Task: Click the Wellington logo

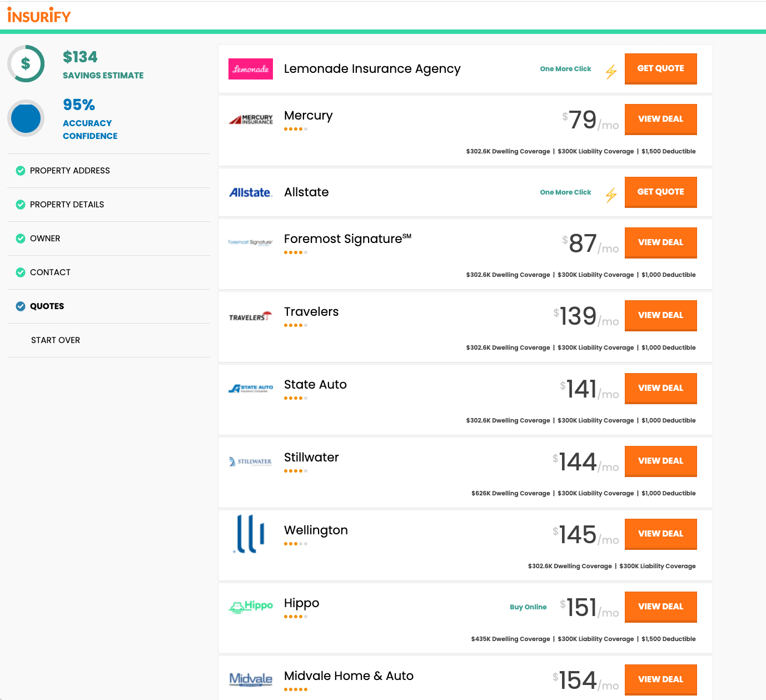Action: pos(248,534)
